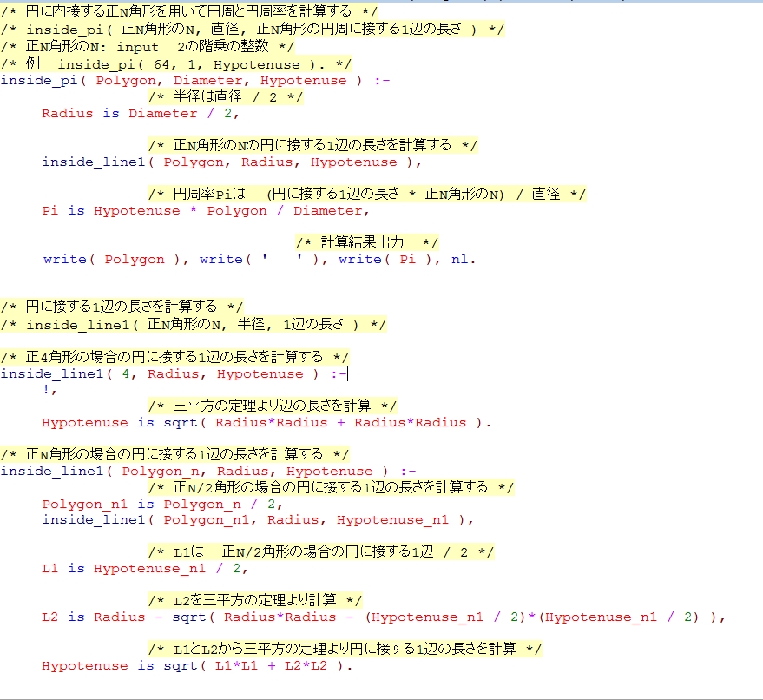Image resolution: width=763 pixels, height=700 pixels.
Task: Click the comment '正N角形のN: input 2の階乗の整数'
Action: click(x=148, y=47)
